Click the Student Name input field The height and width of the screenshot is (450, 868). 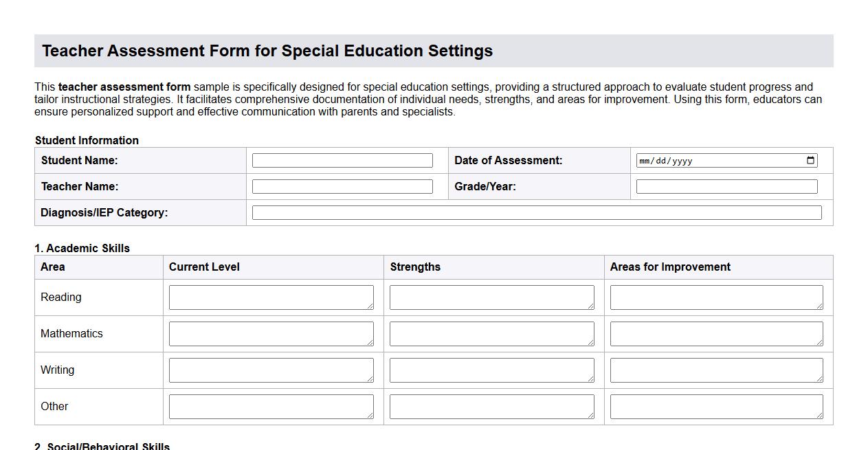[x=342, y=159]
